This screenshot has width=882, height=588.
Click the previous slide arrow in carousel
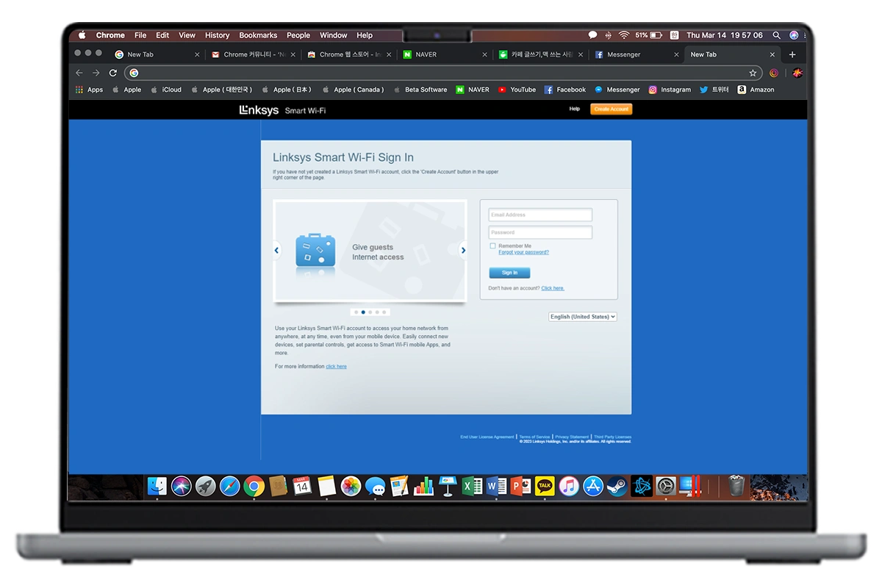click(x=276, y=251)
